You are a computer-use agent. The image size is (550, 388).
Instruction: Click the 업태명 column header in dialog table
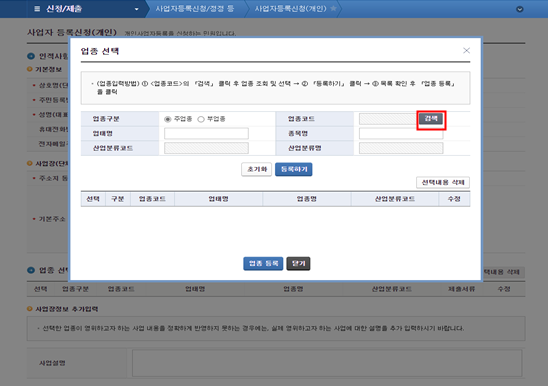(x=219, y=199)
